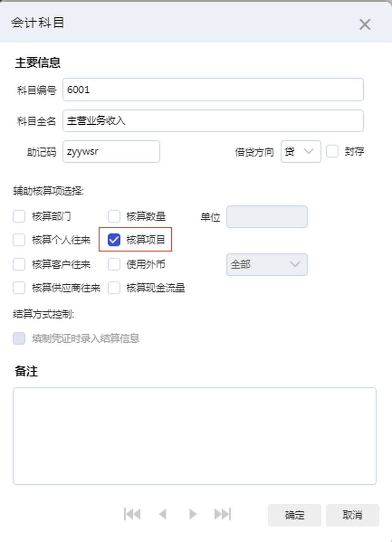Focus the 备注 text area
This screenshot has height=542, width=392.
point(194,436)
